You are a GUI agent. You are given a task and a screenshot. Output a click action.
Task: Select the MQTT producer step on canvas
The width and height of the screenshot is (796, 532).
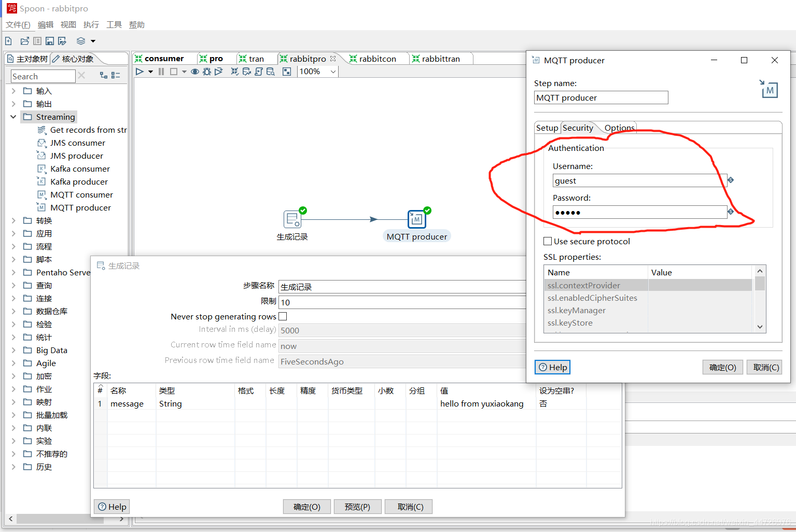point(417,219)
